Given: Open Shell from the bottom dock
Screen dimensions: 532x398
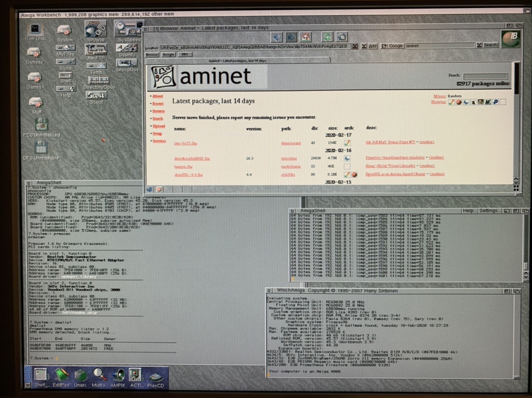Looking at the screenshot, I should 42,377.
